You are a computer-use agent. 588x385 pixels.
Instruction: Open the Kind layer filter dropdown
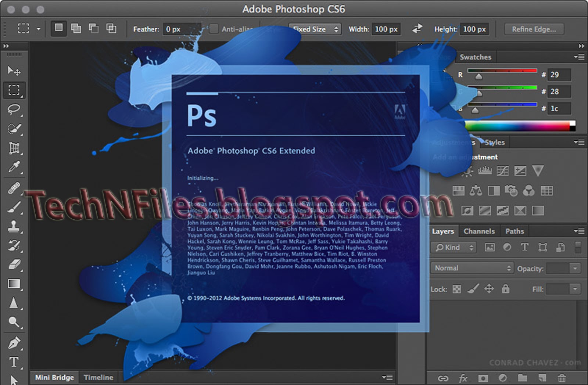point(453,248)
